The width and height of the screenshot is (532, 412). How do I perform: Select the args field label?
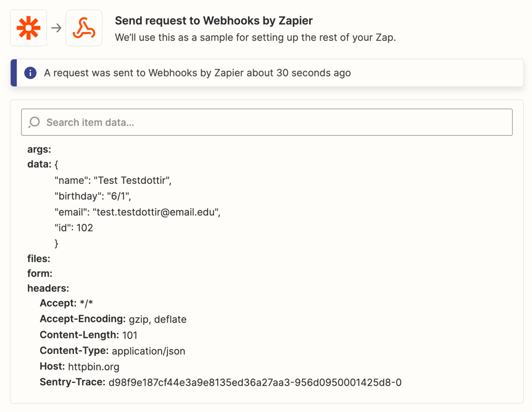(x=39, y=149)
